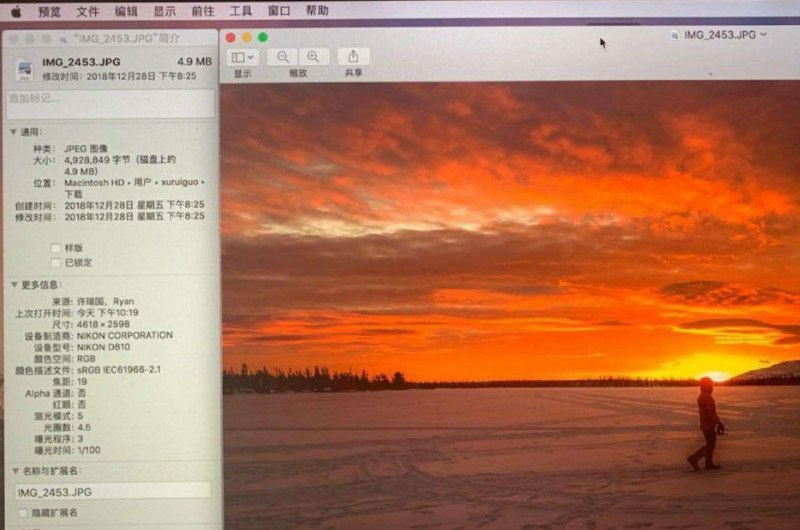
Task: Open the 窗口 menu
Action: tap(279, 11)
